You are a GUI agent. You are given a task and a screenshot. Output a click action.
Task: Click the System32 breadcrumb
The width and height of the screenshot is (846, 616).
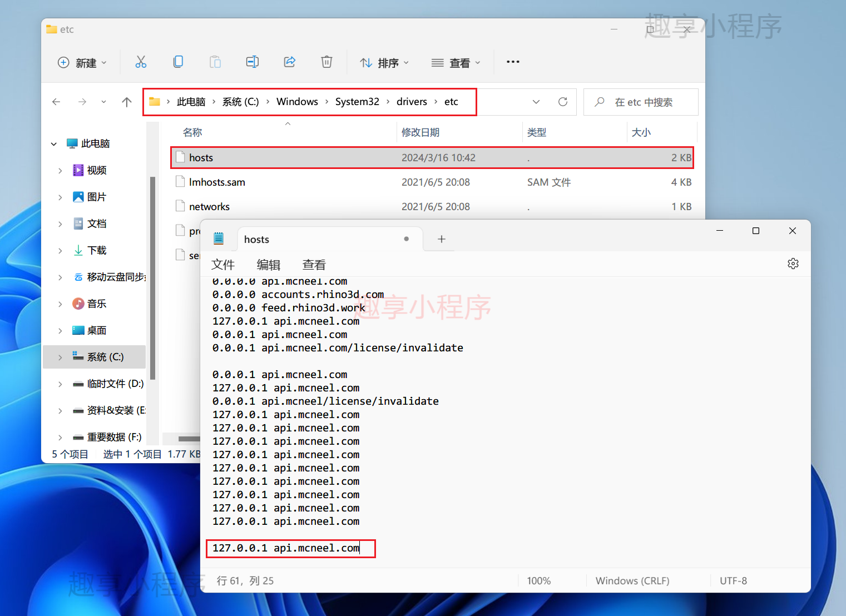357,102
